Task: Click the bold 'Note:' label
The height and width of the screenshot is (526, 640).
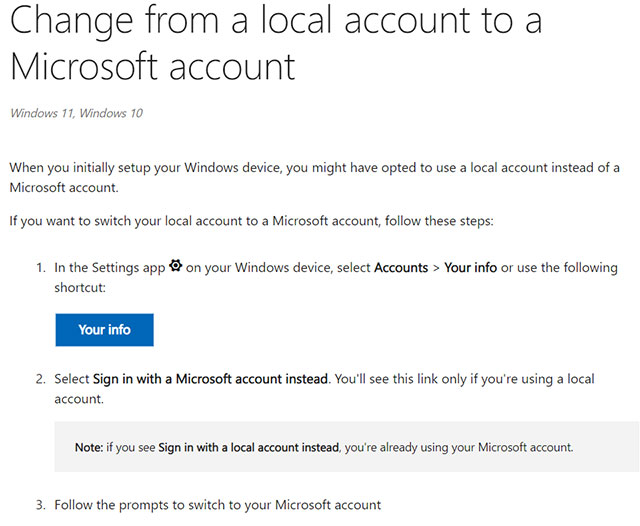Action: 89,446
